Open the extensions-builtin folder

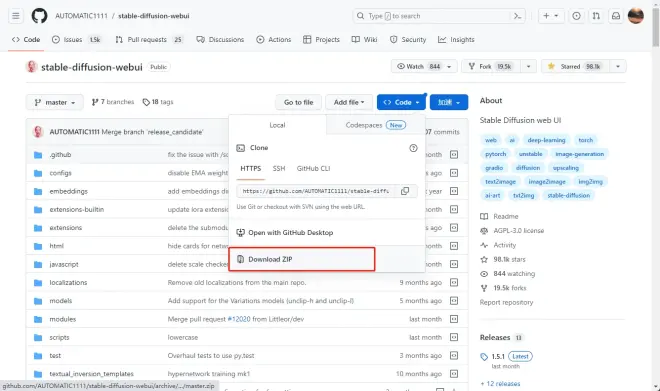tap(76, 209)
